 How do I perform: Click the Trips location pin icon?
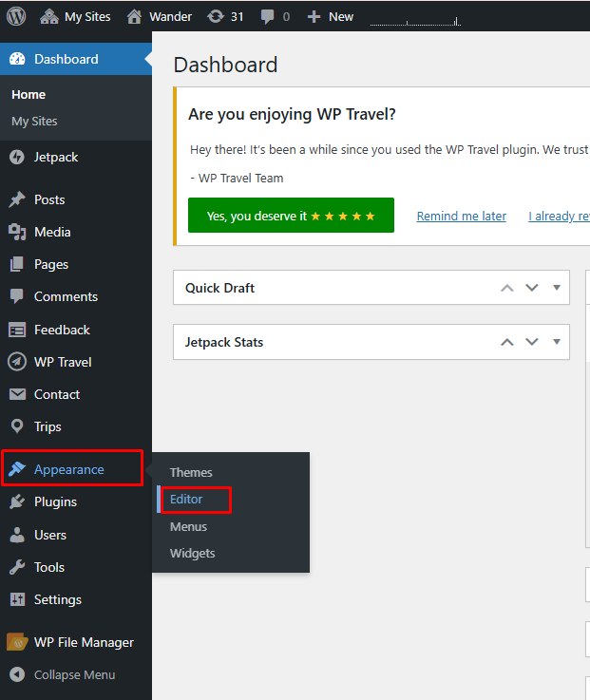[17, 426]
